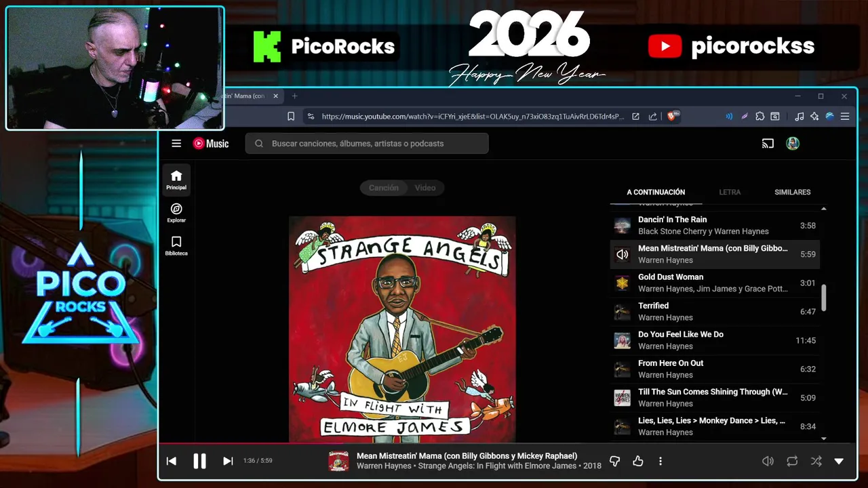Click the 1:36 / 5:59 time display
This screenshot has width=868, height=488.
[258, 461]
